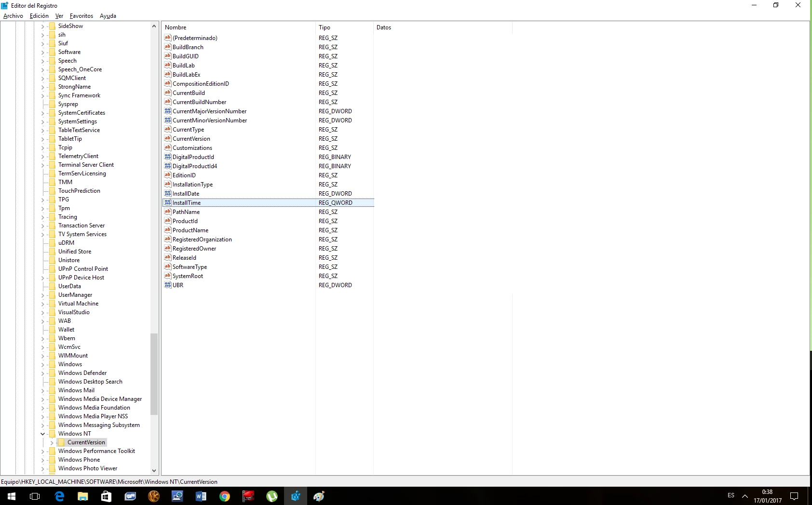This screenshot has height=505, width=812.
Task: Click the tree pane scroll up arrow
Action: click(154, 26)
